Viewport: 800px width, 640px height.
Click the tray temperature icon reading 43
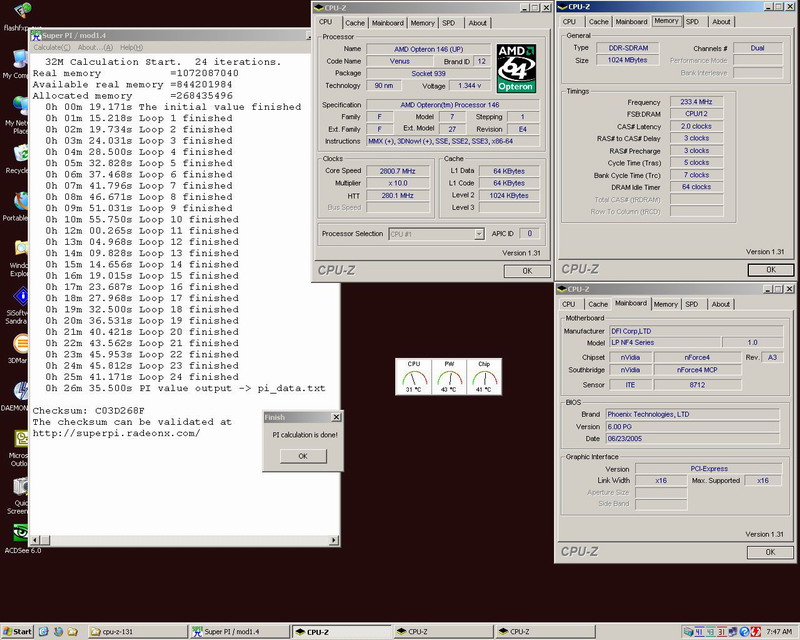point(710,632)
